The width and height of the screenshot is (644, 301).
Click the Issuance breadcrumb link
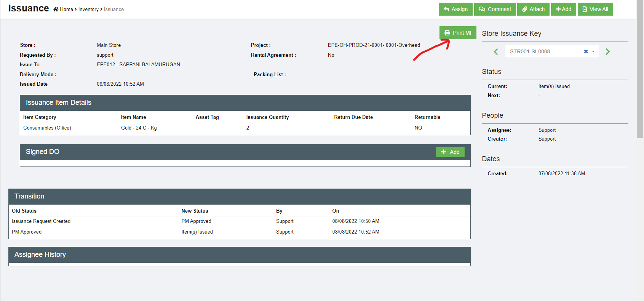pyautogui.click(x=114, y=9)
